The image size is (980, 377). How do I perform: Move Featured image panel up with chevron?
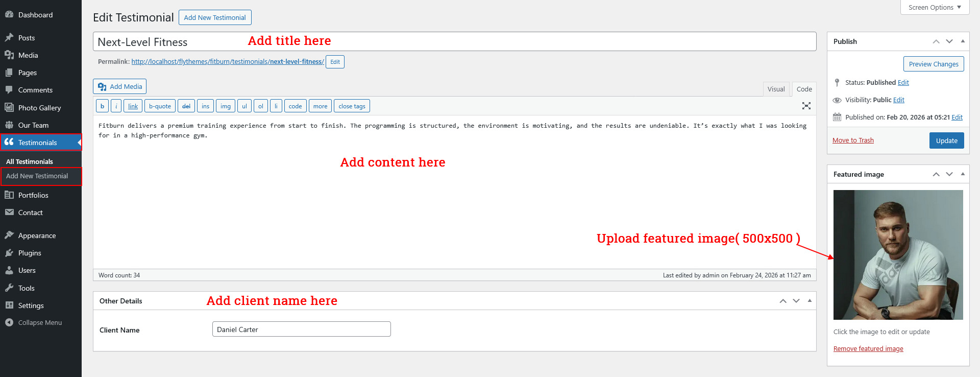pyautogui.click(x=936, y=174)
